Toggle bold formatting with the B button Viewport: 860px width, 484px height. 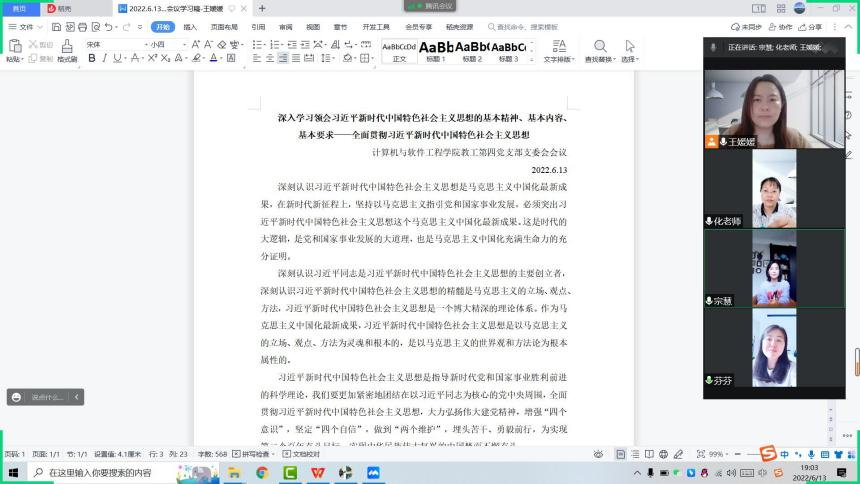[x=91, y=58]
